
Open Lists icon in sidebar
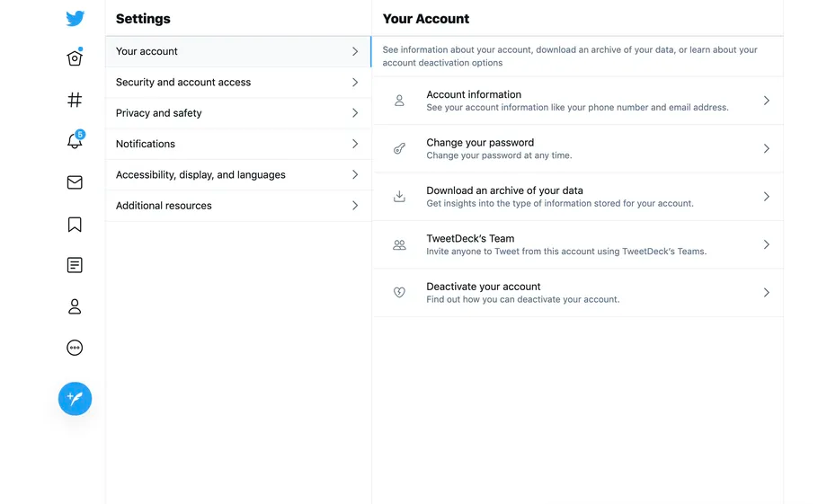coord(75,265)
